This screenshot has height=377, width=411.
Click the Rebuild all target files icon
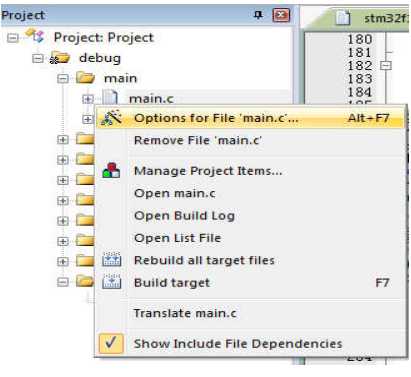click(111, 260)
